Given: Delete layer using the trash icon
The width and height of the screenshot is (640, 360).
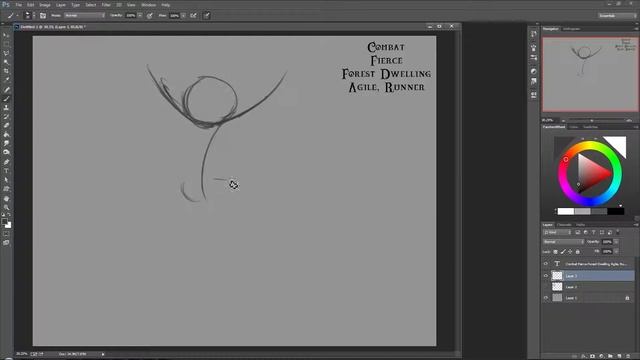Looking at the screenshot, I should click(x=628, y=356).
